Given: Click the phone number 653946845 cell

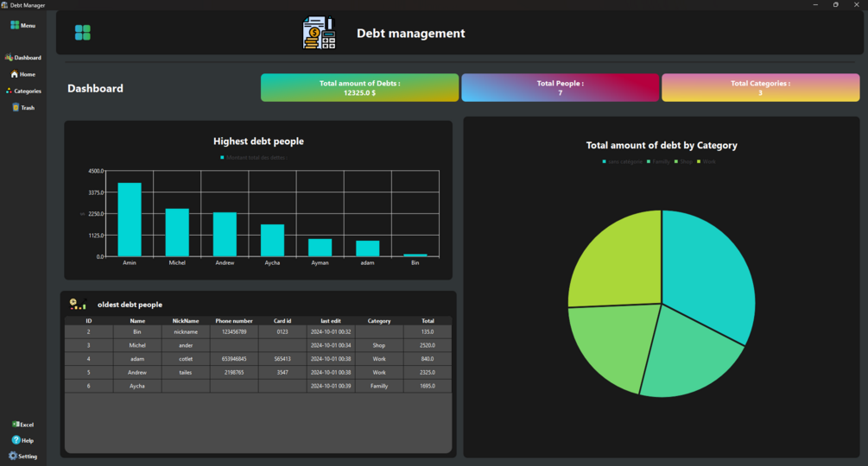Looking at the screenshot, I should pos(234,359).
